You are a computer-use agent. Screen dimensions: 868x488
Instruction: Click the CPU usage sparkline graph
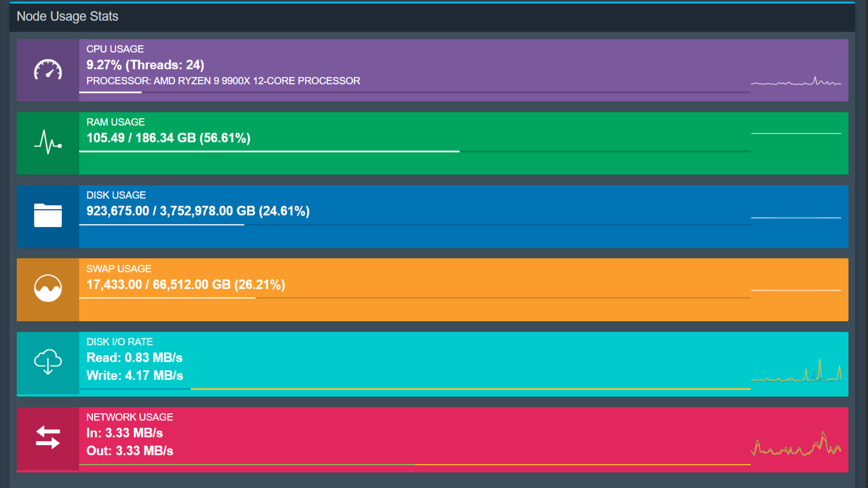pos(796,82)
